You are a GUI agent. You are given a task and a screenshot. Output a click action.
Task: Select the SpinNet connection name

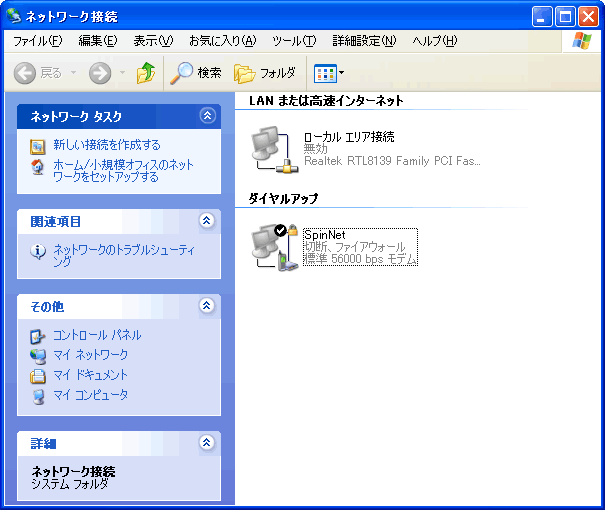tap(325, 235)
